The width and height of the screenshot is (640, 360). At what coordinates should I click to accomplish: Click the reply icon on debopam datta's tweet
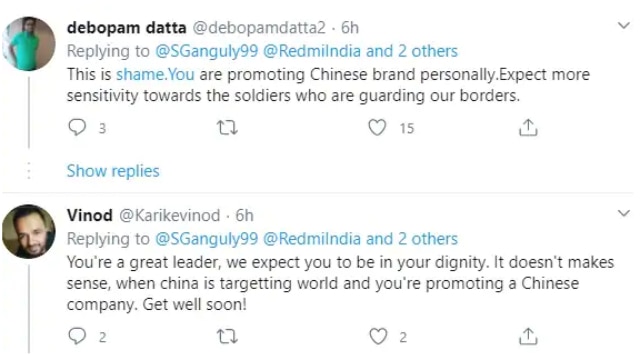[77, 127]
